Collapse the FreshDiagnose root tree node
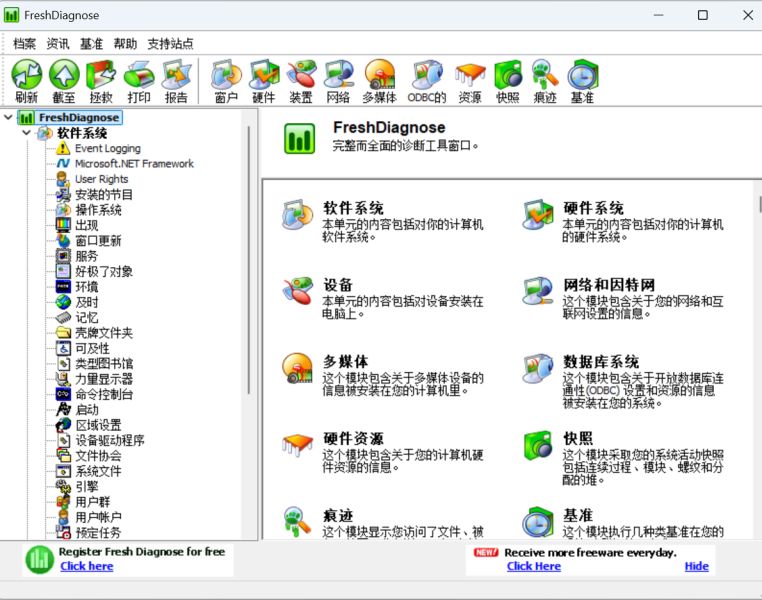Screen dimensions: 762x600 click(8, 117)
